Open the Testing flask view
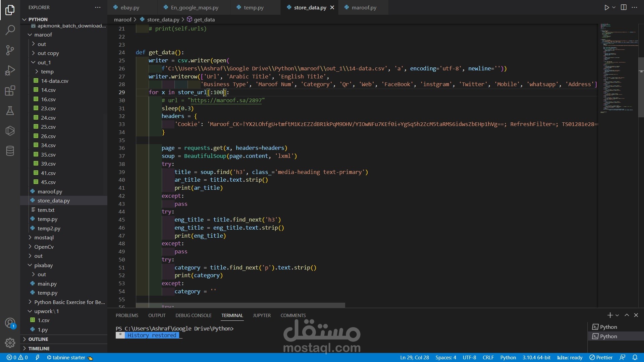644x362 pixels. pos(10,111)
